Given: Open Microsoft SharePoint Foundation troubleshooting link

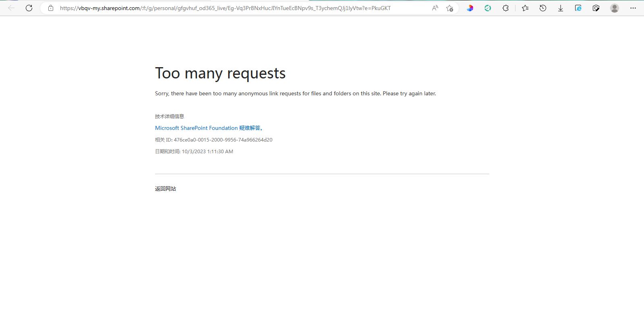Looking at the screenshot, I should coord(209,128).
